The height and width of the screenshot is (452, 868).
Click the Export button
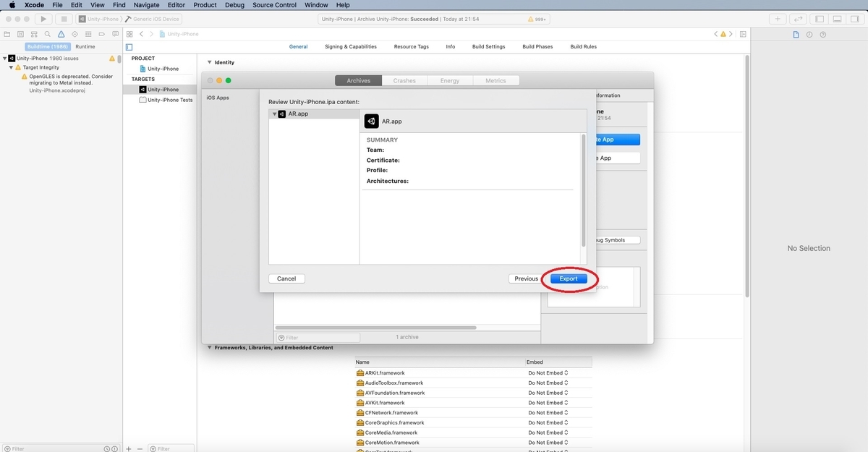point(569,278)
